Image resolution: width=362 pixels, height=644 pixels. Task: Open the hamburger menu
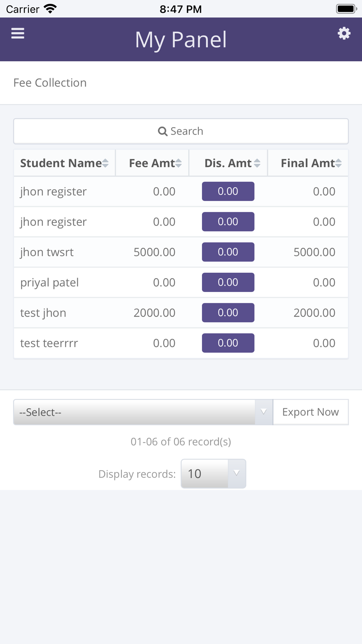(18, 33)
